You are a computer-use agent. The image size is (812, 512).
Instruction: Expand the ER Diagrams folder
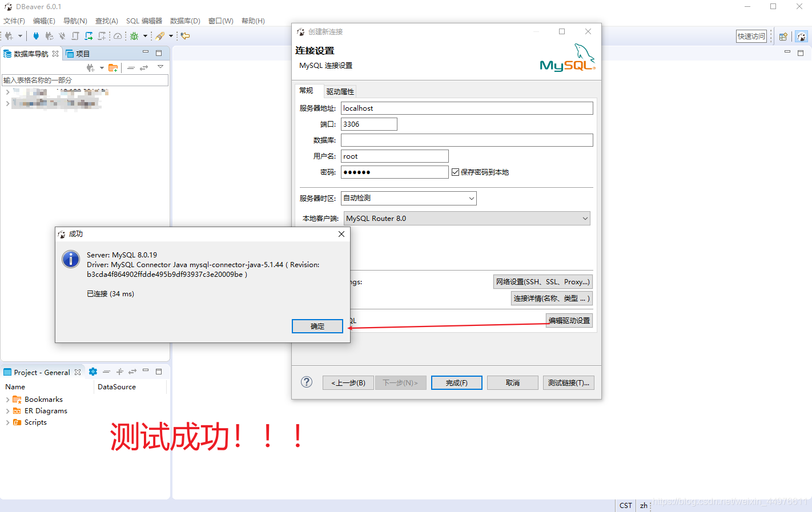(x=7, y=411)
